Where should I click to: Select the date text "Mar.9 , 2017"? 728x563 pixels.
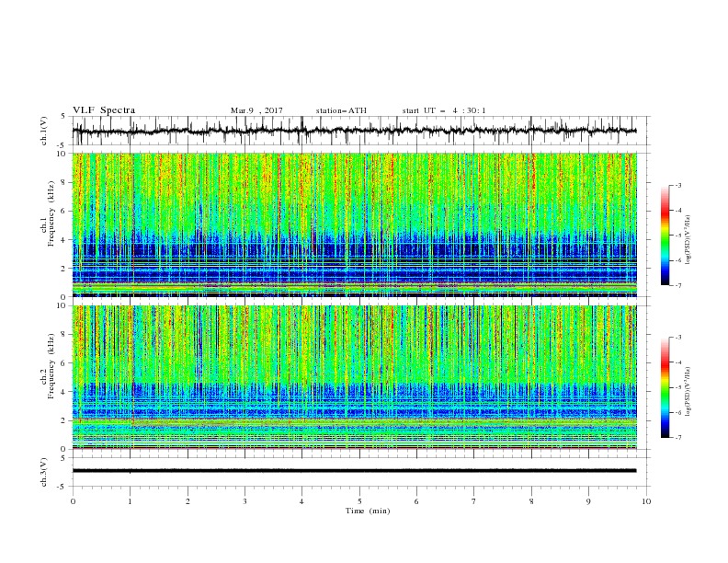256,110
